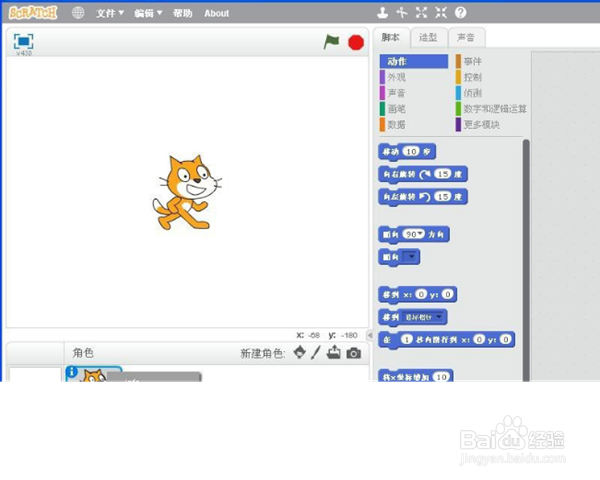Select the shrink sprite tool
Image resolution: width=600 pixels, height=480 pixels.
pos(441,13)
